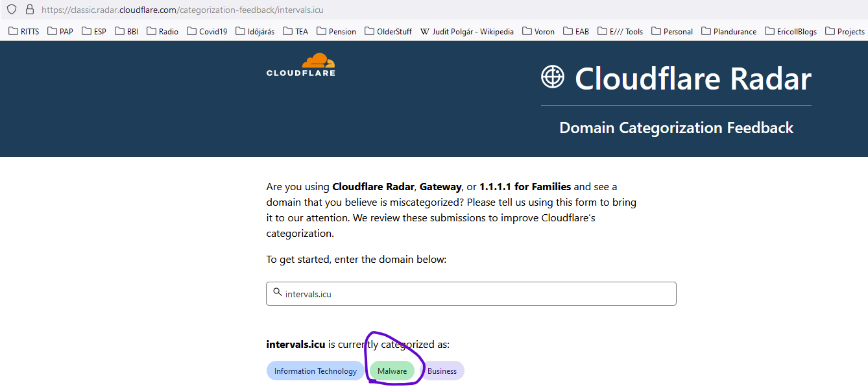The height and width of the screenshot is (392, 868).
Task: Click the Cloudflare logo at the top
Action: [300, 64]
